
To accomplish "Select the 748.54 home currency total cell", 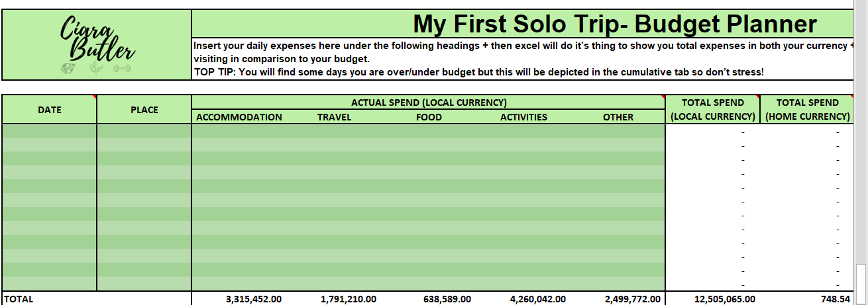I will click(808, 299).
